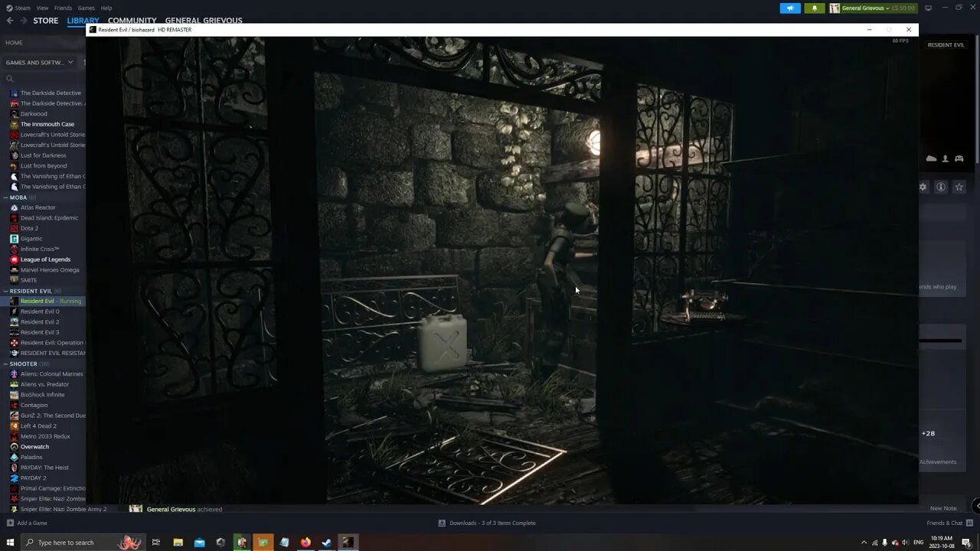Open the View menu
This screenshot has width=980, height=551.
pos(42,8)
